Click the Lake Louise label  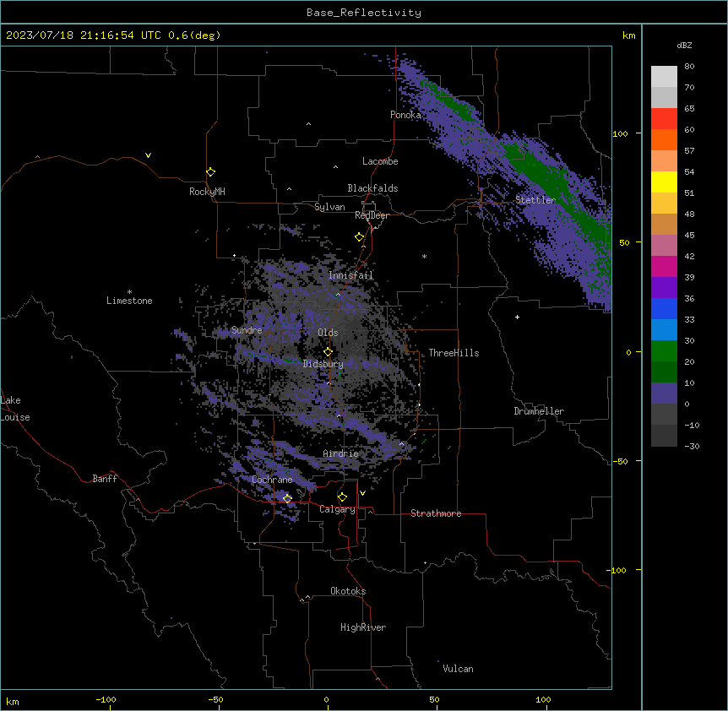tap(14, 409)
